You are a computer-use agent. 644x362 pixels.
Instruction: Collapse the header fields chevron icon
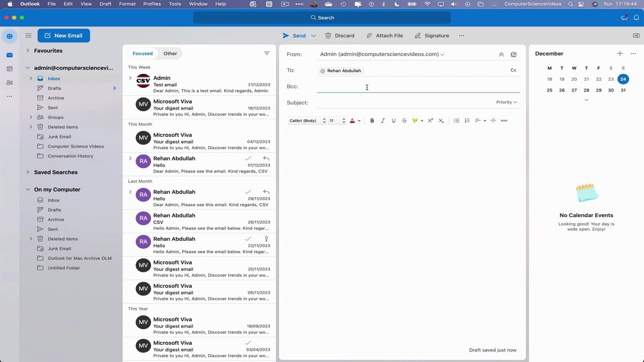(x=501, y=54)
